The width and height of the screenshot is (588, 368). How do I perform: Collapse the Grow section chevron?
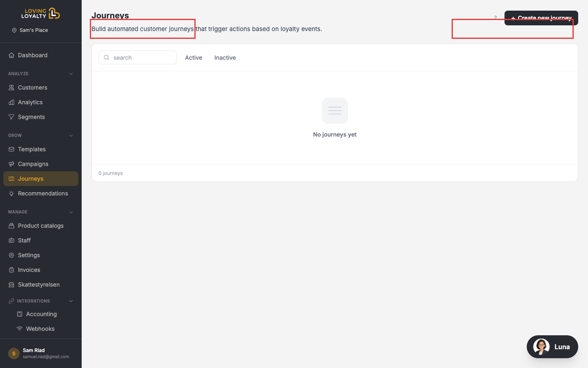click(x=71, y=136)
